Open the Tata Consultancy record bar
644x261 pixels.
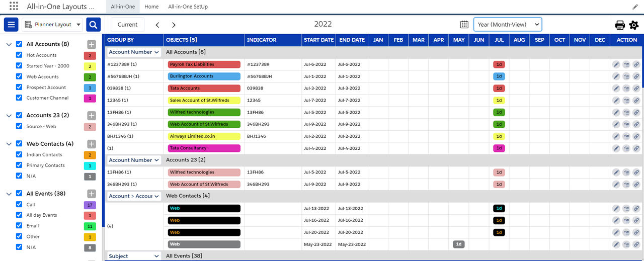point(204,148)
